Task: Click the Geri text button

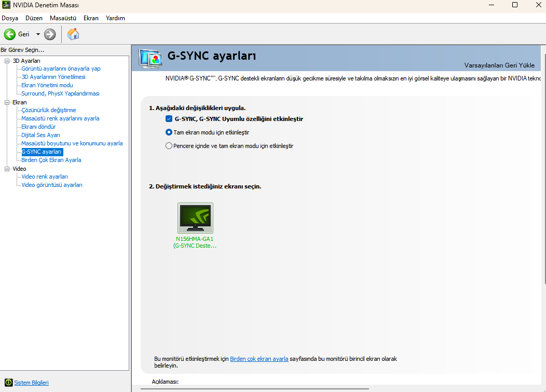Action: tap(24, 34)
